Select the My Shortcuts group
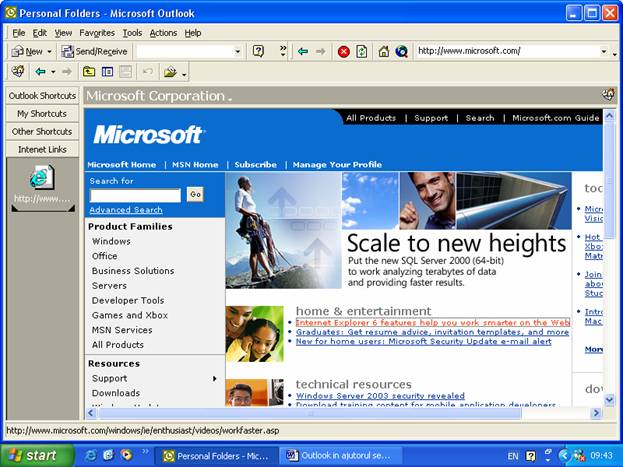 pyautogui.click(x=42, y=114)
